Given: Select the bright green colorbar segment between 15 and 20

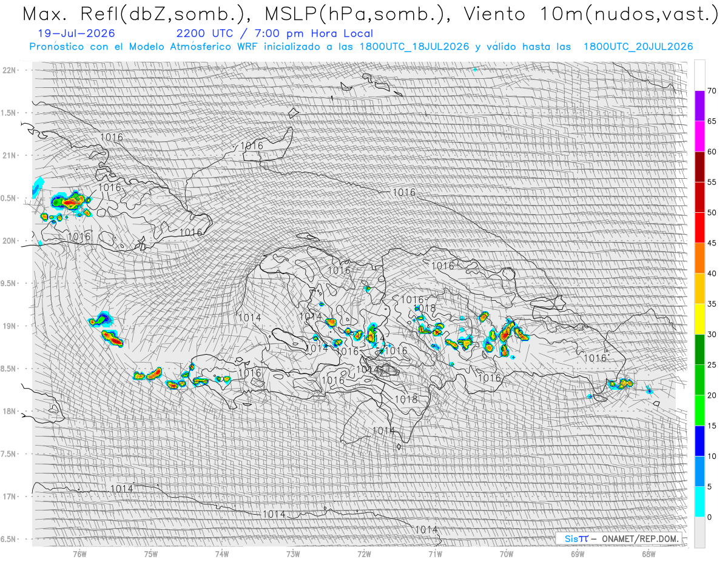Looking at the screenshot, I should pyautogui.click(x=699, y=410).
